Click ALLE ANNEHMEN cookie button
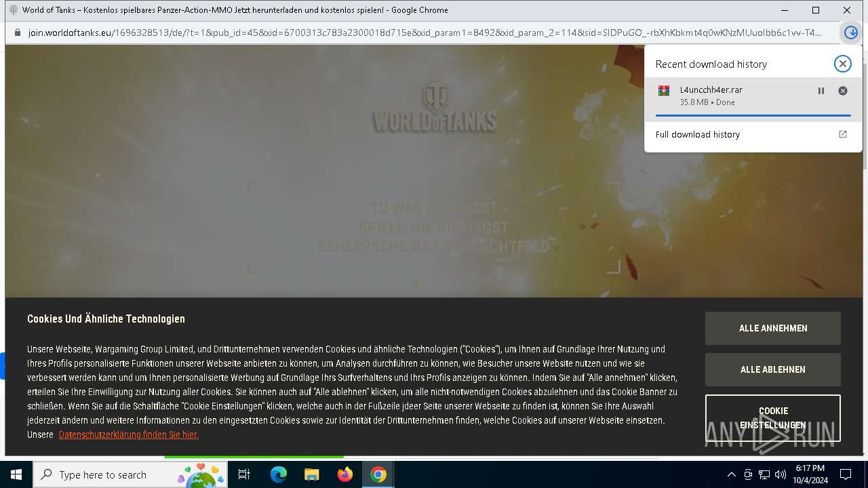868x488 pixels. coord(773,328)
